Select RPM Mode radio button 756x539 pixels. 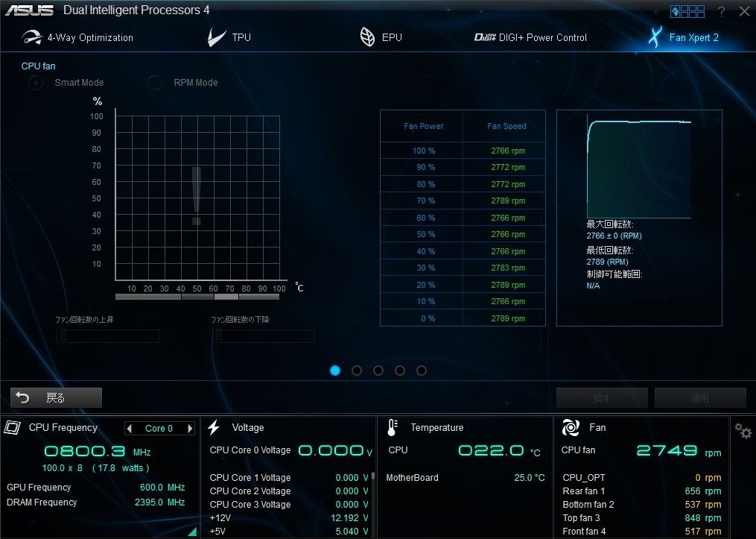tap(154, 83)
